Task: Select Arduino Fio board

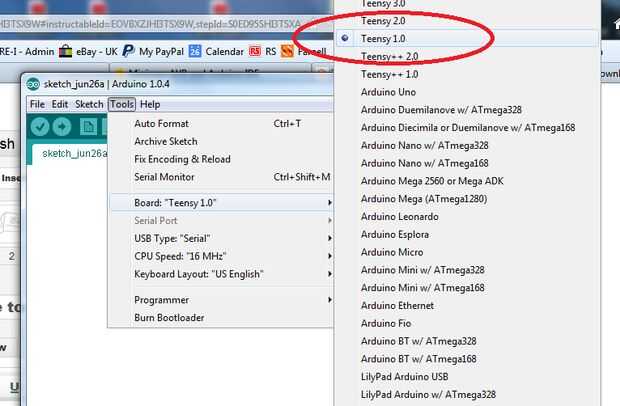Action: pos(467,323)
